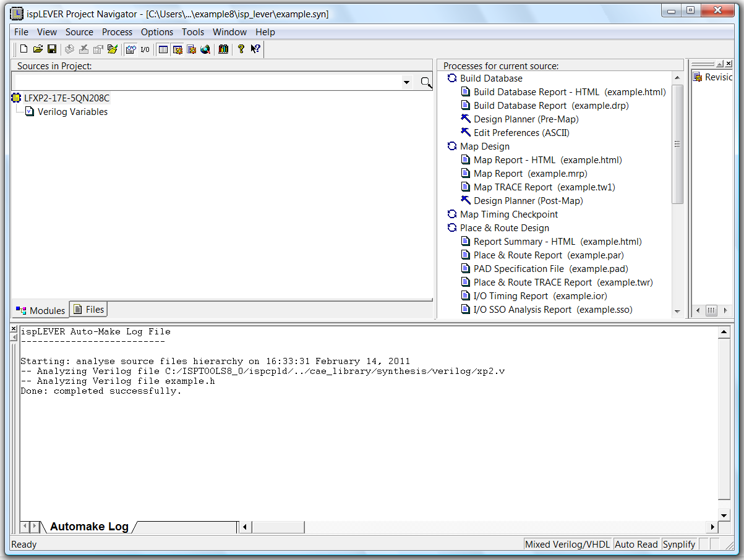Select LFXP2-17E-5QN208C device in source tree
Viewport: 744px width, 560px height.
67,98
